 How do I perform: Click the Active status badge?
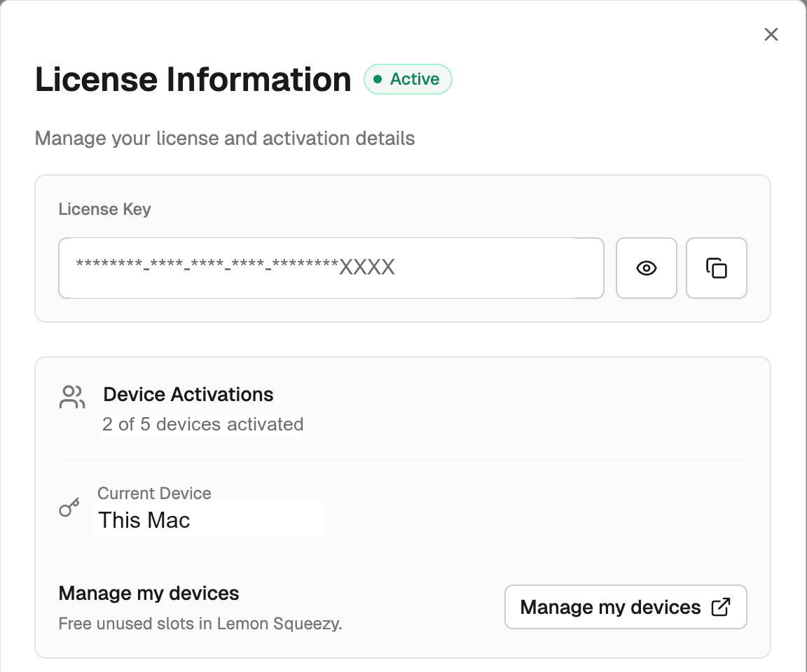[408, 79]
